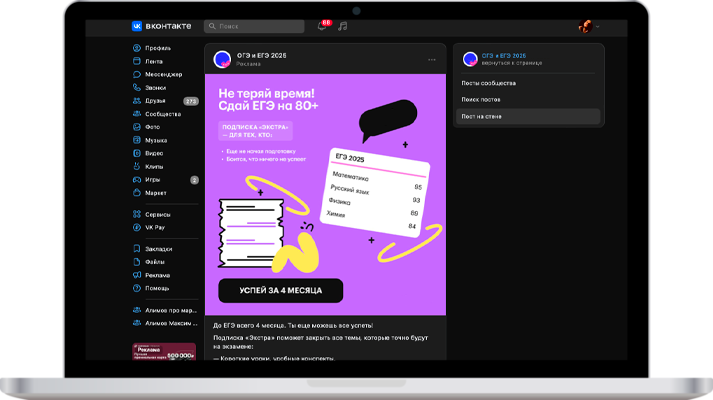This screenshot has height=400, width=713.
Task: Open the Закладки bookmark icon
Action: 136,249
